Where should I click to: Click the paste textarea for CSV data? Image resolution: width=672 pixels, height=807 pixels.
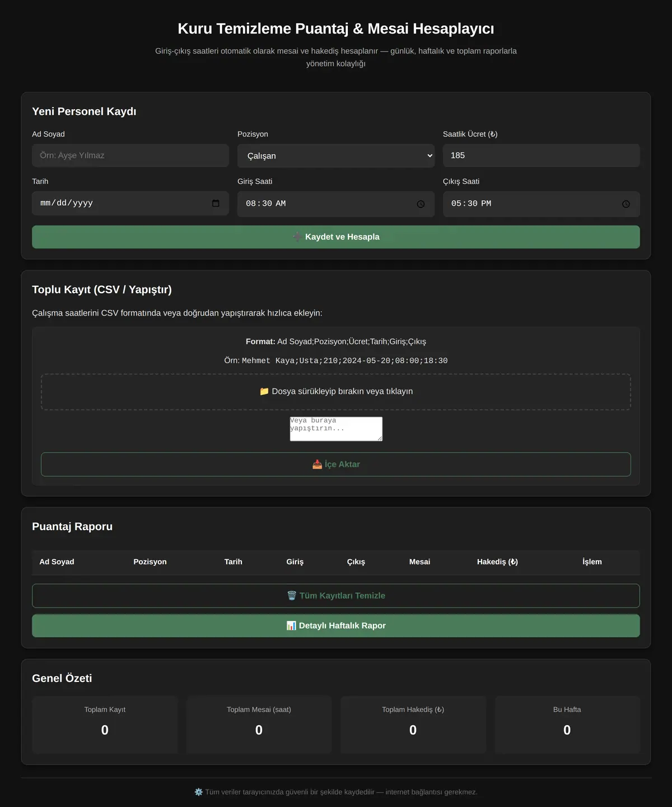click(336, 429)
